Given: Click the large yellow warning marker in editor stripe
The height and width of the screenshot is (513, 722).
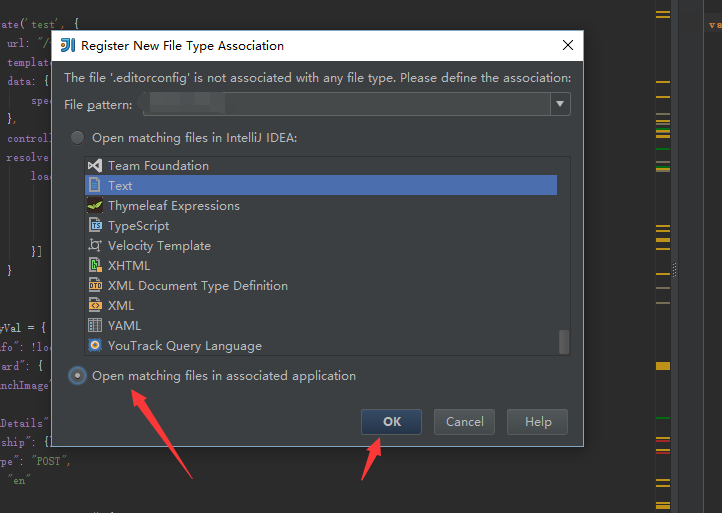Looking at the screenshot, I should coord(663,366).
